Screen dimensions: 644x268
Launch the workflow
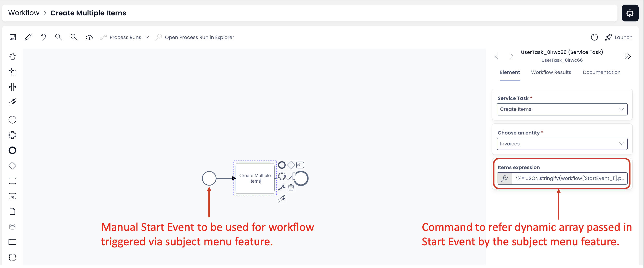coord(619,37)
